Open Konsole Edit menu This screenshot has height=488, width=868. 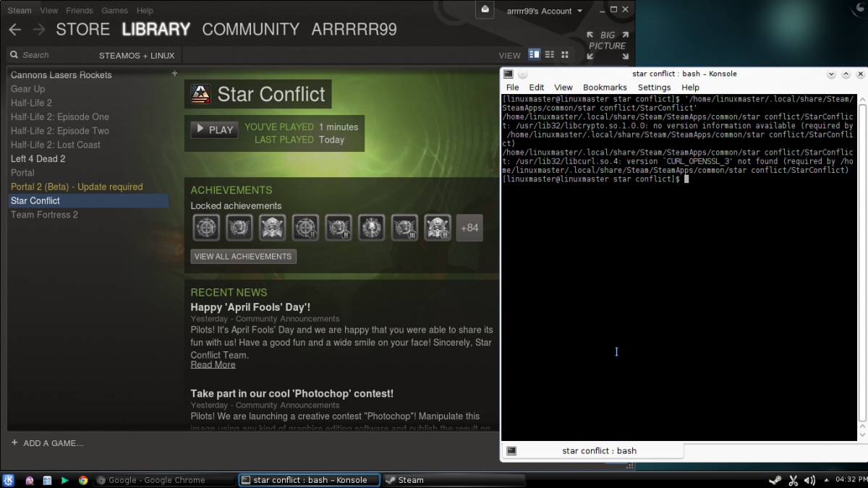point(536,87)
